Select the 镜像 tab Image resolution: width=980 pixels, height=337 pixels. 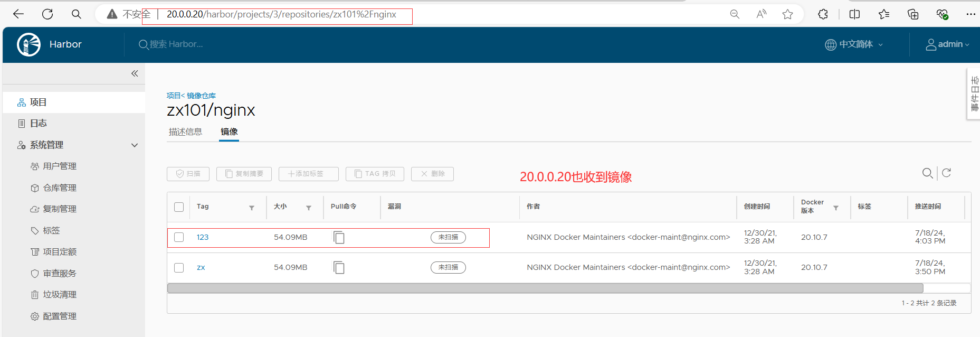tap(229, 132)
